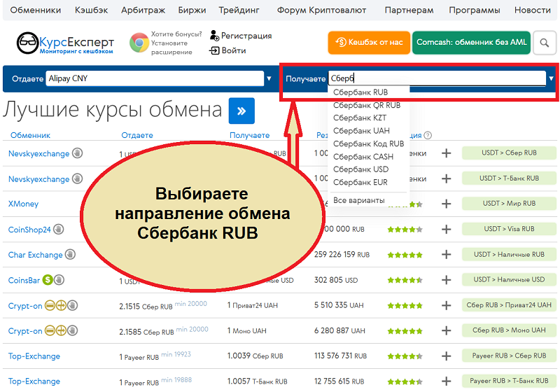Image resolution: width=560 pixels, height=392 pixels.
Task: Click the KursExpert glasses logo
Action: pyautogui.click(x=27, y=43)
